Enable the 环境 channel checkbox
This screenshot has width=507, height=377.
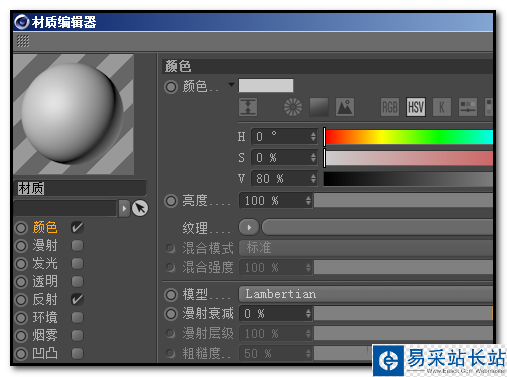(x=77, y=317)
